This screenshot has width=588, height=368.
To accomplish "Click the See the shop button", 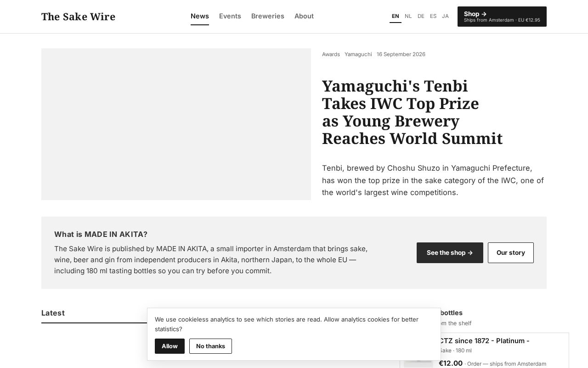I will (450, 253).
